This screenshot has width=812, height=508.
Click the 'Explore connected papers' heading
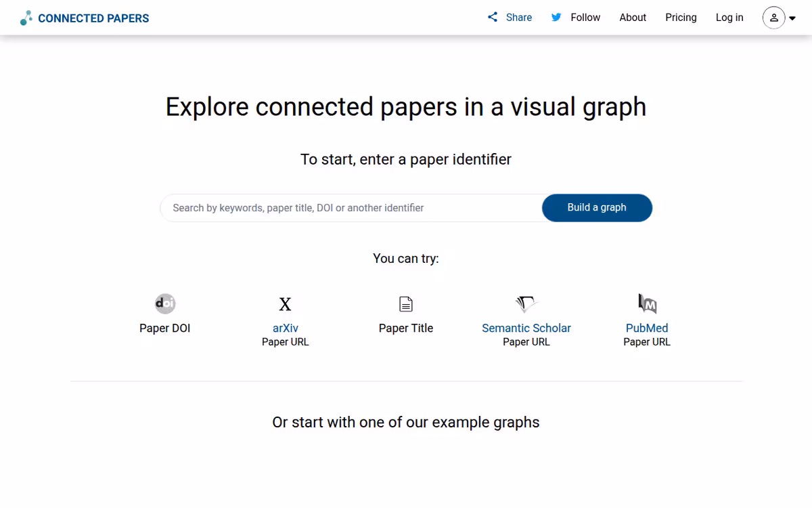pos(406,107)
